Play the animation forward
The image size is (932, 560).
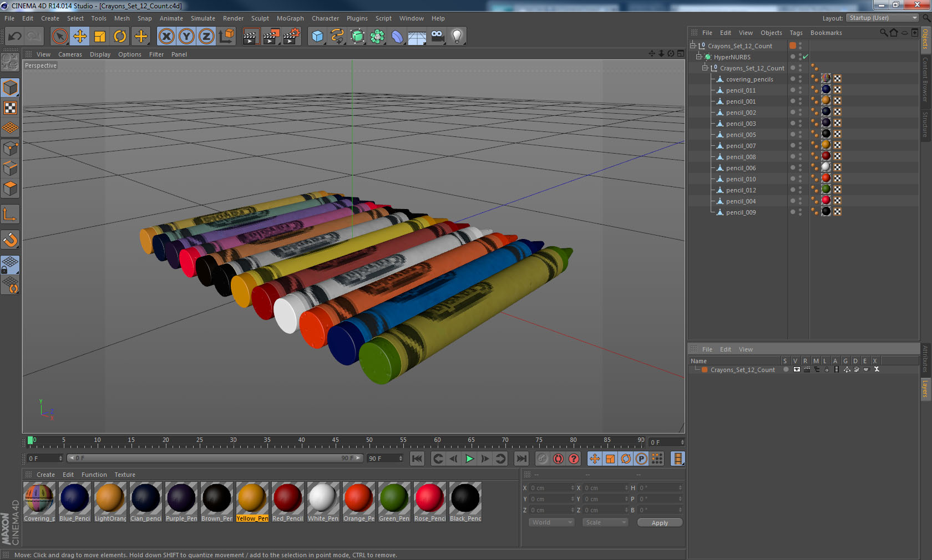469,459
